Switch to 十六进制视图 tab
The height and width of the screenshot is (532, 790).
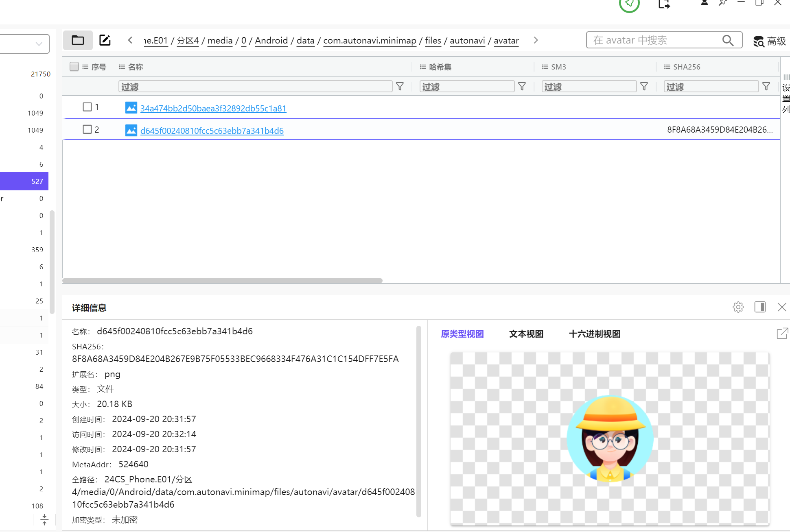pos(594,334)
